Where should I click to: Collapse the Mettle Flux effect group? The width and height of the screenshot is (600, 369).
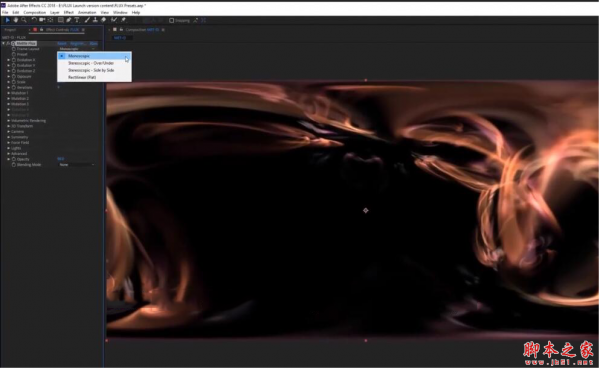[3, 44]
